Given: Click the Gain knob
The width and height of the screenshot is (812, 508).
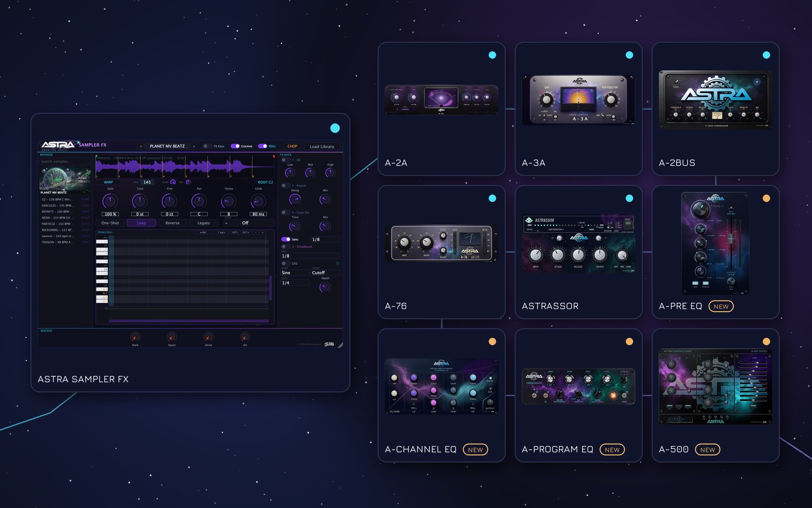Looking at the screenshot, I should pos(110,201).
